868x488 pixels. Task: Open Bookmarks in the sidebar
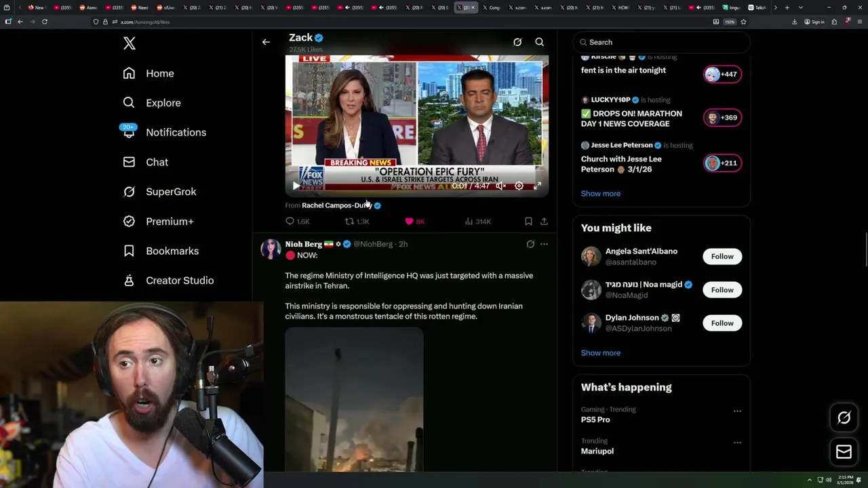click(x=161, y=251)
